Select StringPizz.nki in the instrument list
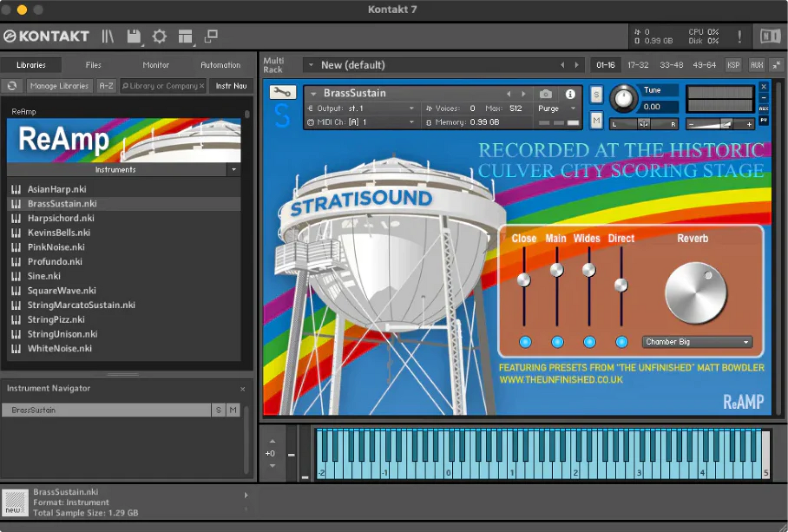788x532 pixels. [56, 319]
